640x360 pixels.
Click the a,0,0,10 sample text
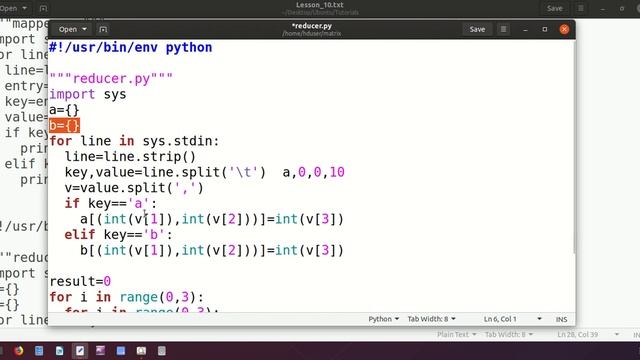(x=313, y=172)
